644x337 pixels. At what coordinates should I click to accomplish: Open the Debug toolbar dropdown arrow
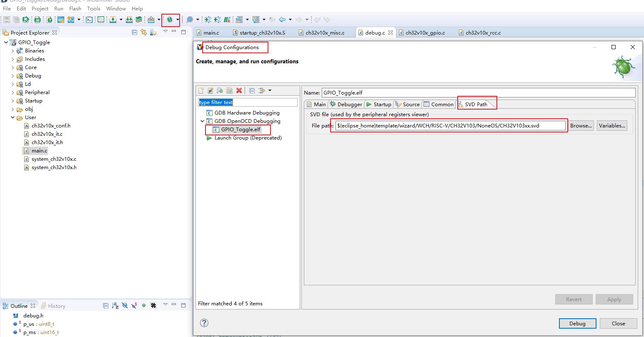coord(178,20)
